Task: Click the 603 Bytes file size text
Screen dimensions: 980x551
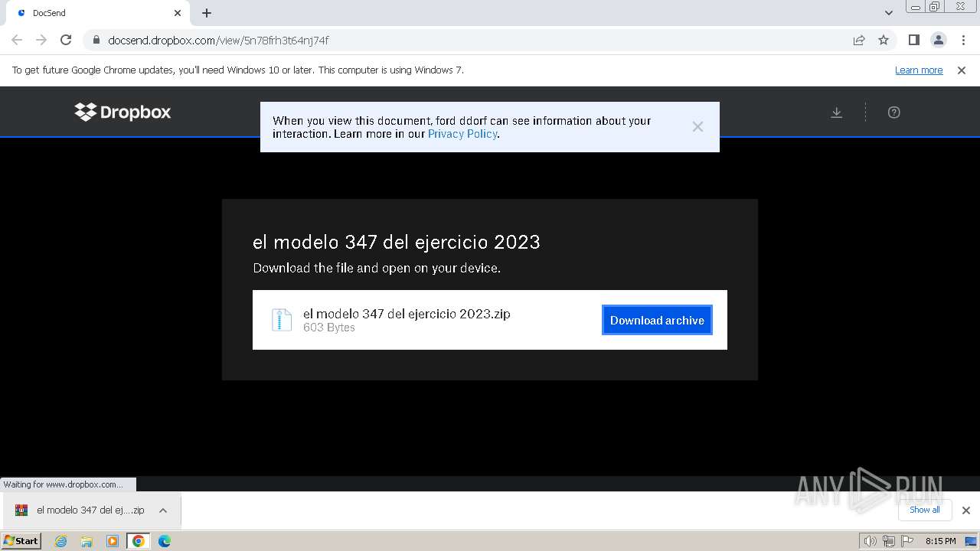Action: [329, 328]
